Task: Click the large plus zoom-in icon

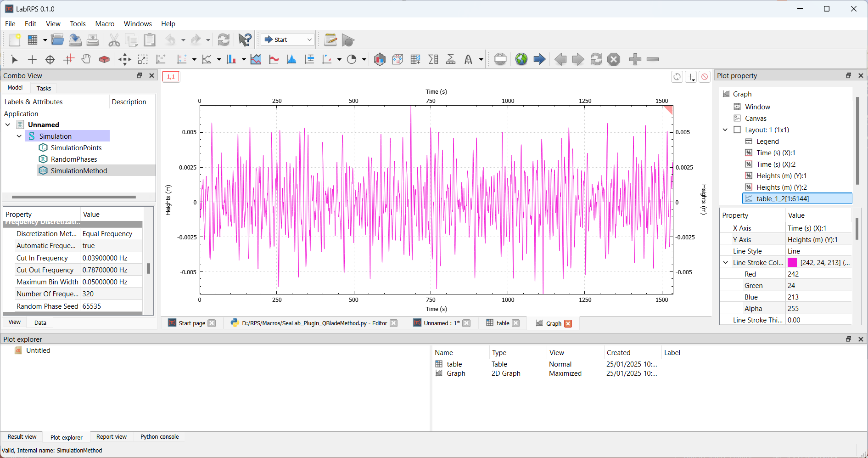Action: pyautogui.click(x=635, y=59)
